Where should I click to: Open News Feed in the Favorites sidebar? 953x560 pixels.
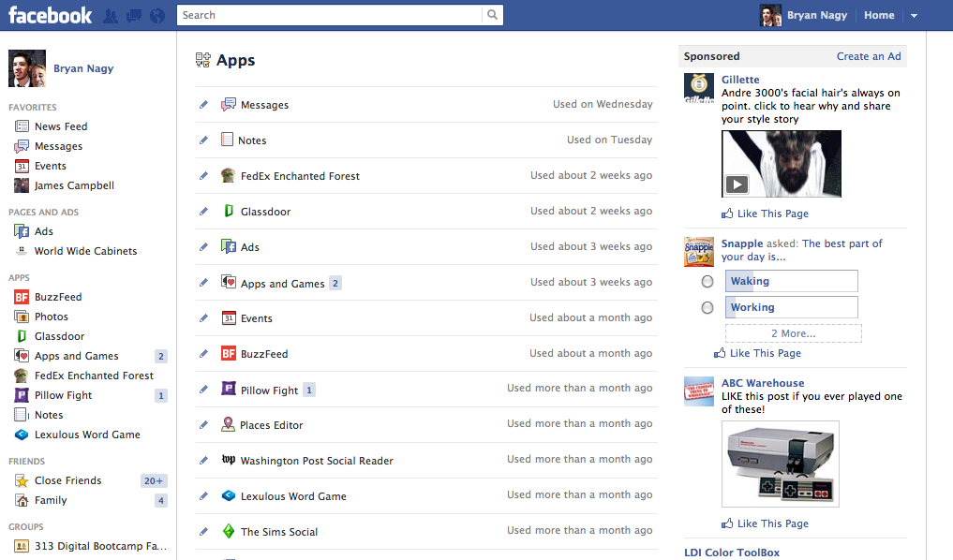click(x=61, y=126)
